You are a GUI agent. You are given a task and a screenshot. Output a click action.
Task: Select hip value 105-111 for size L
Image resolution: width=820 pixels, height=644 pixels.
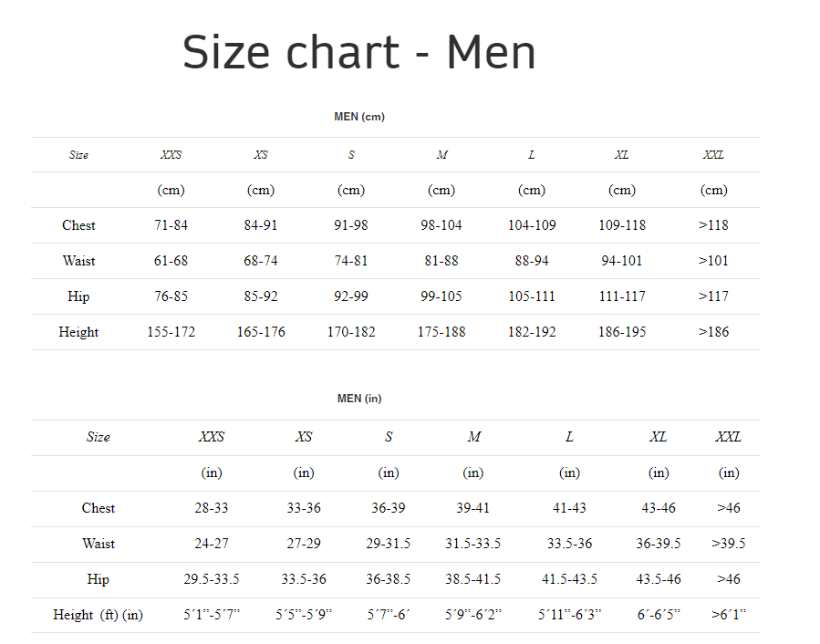[x=532, y=296]
